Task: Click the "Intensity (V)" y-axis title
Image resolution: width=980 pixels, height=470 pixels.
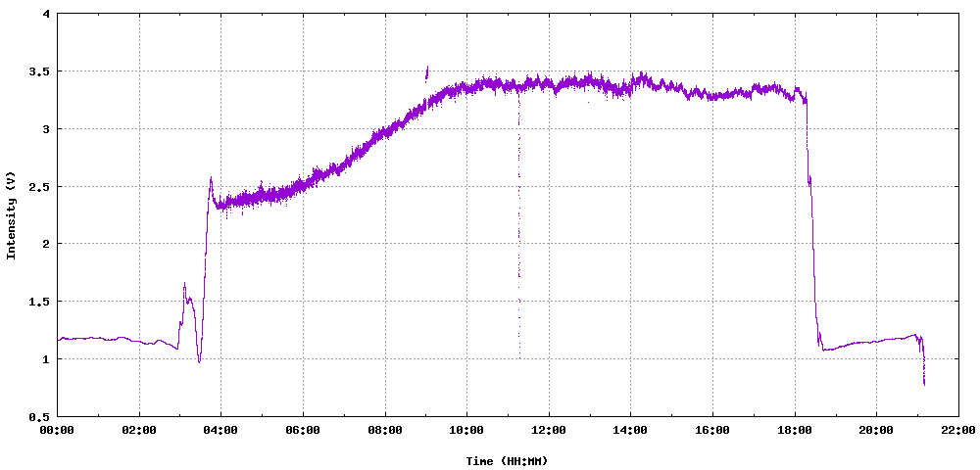Action: [x=10, y=214]
